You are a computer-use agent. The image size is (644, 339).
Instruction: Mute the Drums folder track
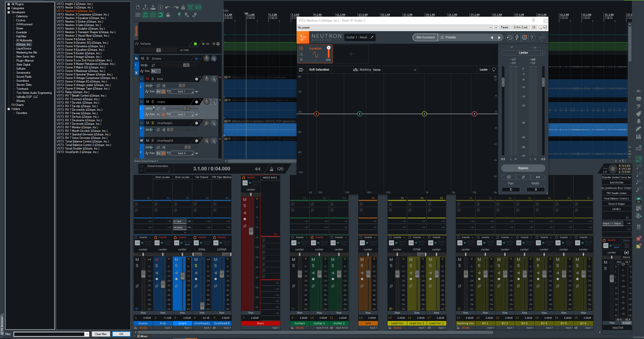tap(142, 58)
